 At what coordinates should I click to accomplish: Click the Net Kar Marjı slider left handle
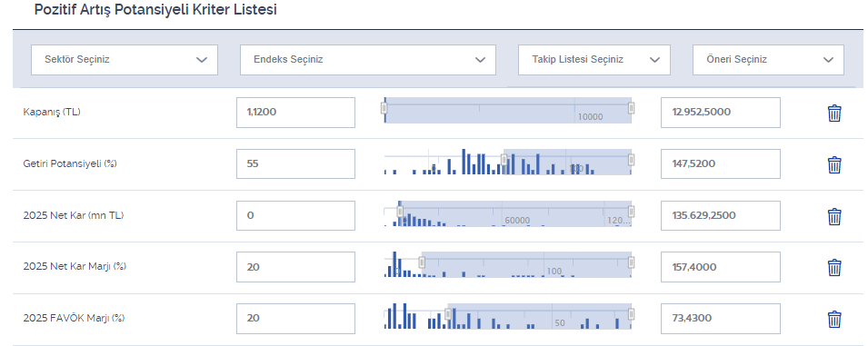click(422, 262)
